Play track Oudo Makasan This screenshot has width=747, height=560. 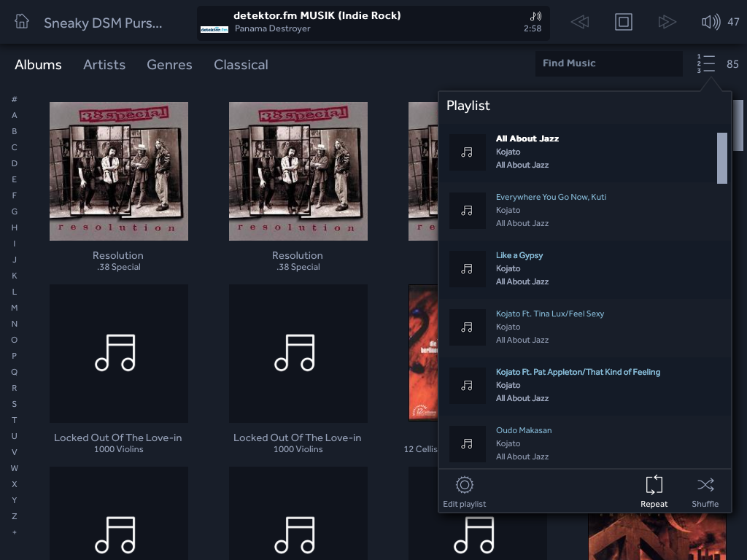coord(524,430)
